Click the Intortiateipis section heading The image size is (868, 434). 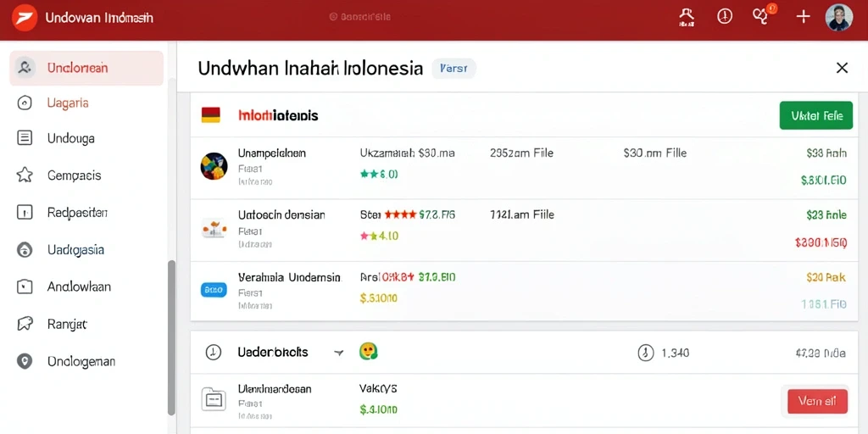[278, 115]
